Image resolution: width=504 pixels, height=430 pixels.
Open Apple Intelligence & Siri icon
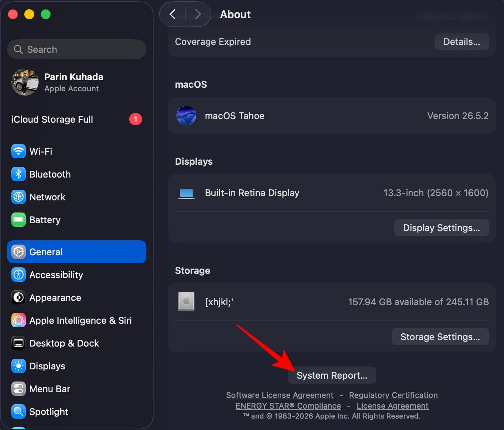[19, 320]
